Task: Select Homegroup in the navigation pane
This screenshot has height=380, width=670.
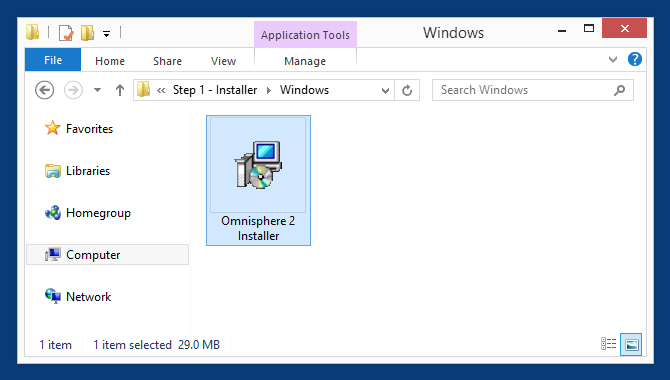Action: [x=98, y=213]
